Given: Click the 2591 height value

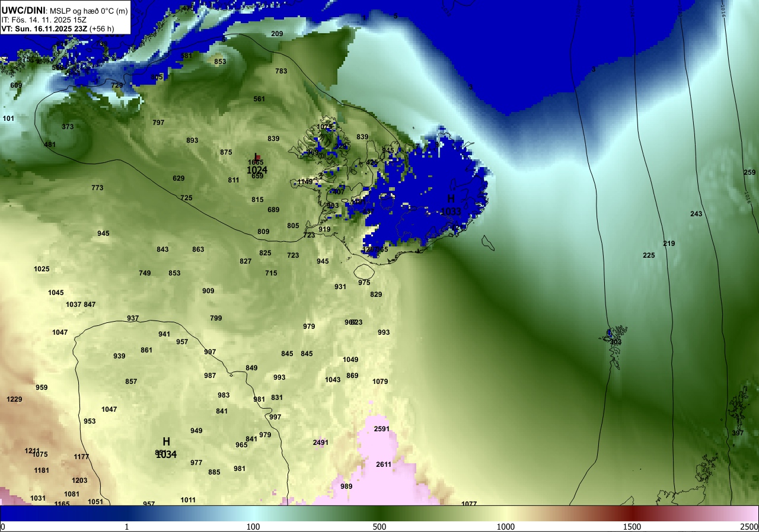Looking at the screenshot, I should [x=382, y=429].
